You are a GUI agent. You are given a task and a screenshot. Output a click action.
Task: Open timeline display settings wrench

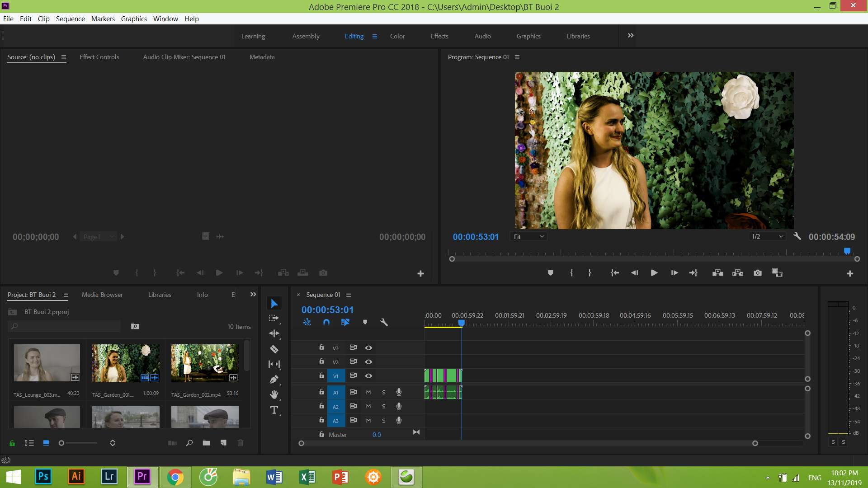[x=384, y=322]
